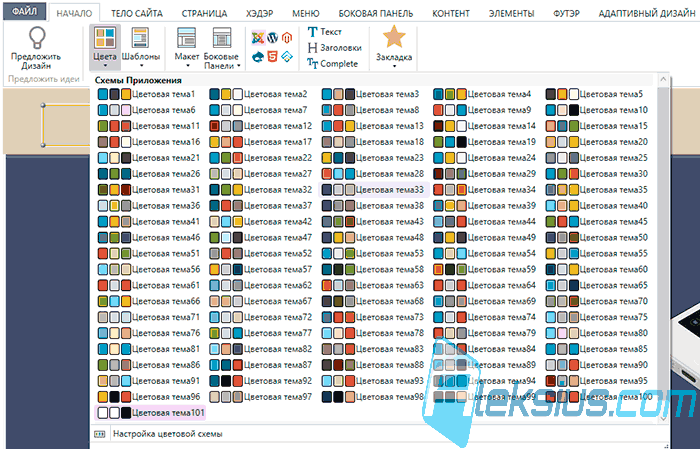Viewport: 700px width, 449px height.
Task: Choose Цветовая тема38 from the list
Action: point(373,206)
